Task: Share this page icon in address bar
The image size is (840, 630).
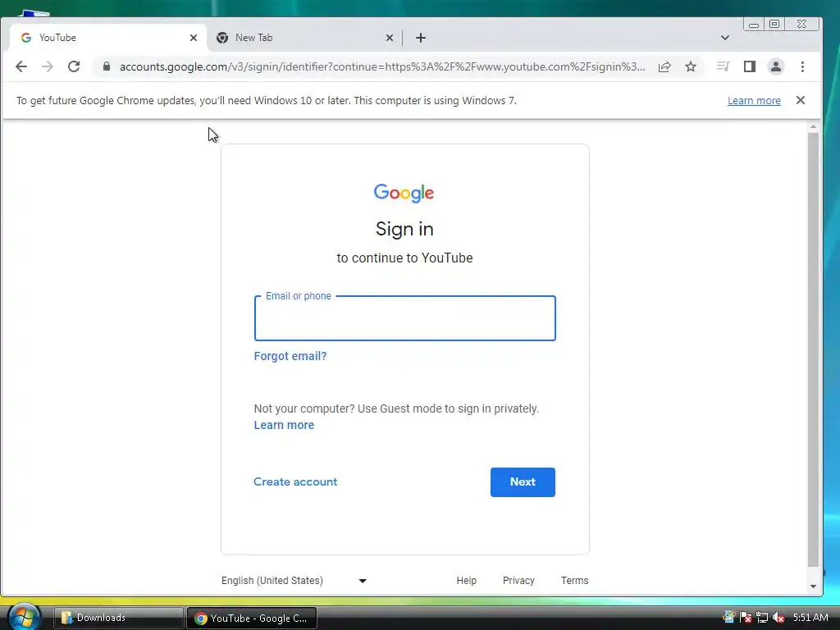Action: [664, 66]
